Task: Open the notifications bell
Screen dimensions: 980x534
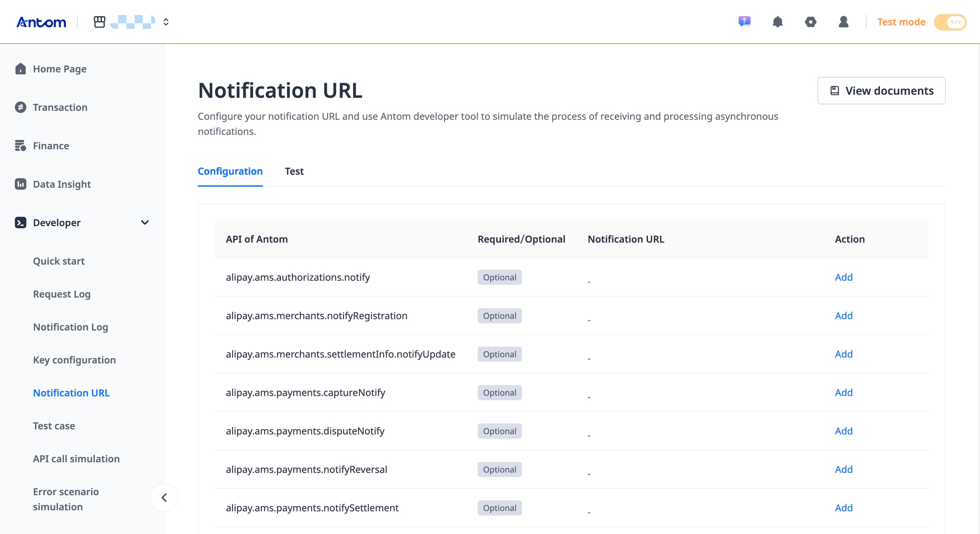Action: pyautogui.click(x=777, y=22)
